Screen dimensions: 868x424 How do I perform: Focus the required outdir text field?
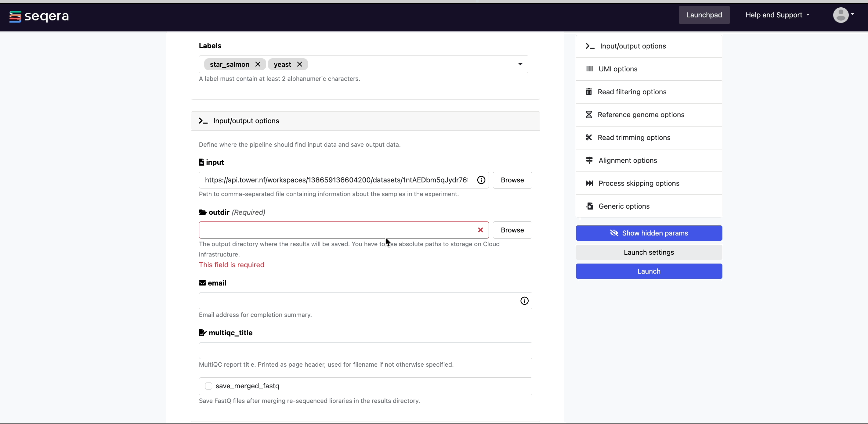point(344,230)
